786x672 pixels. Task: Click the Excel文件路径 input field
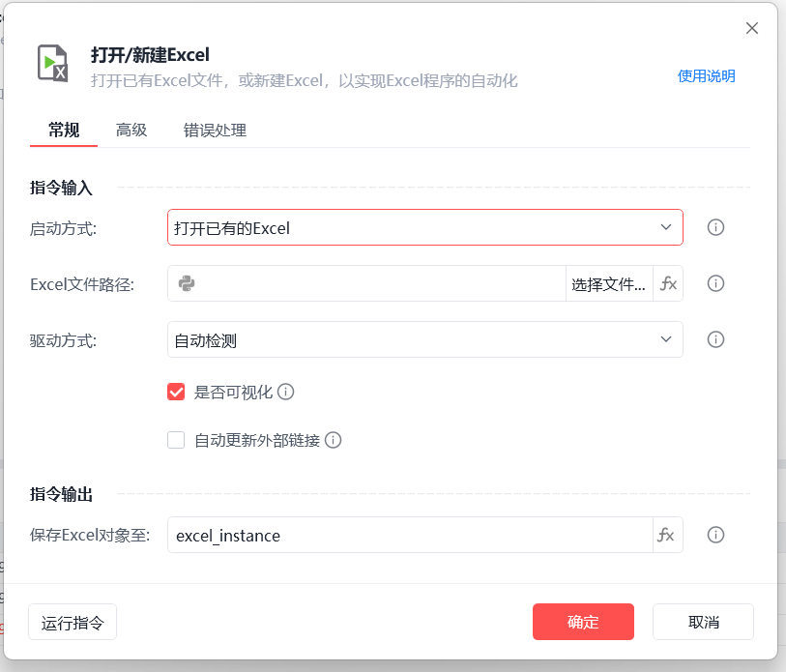[x=367, y=283]
